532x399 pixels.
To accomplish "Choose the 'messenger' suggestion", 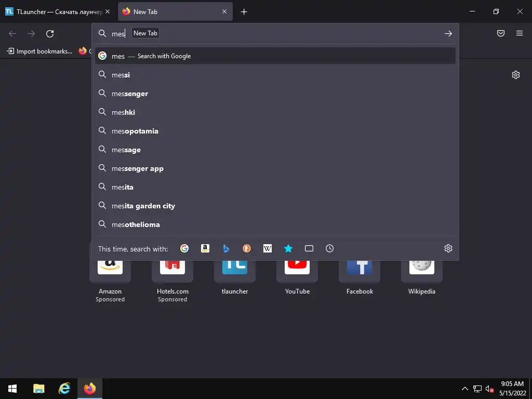I will [x=275, y=94].
